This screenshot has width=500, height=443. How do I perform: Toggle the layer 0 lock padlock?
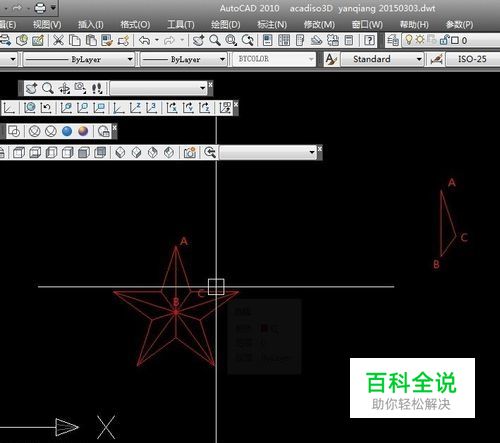(444, 40)
